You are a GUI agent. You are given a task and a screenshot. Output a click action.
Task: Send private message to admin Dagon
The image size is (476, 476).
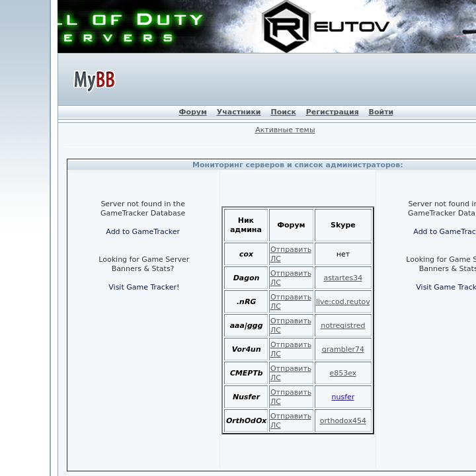point(290,278)
